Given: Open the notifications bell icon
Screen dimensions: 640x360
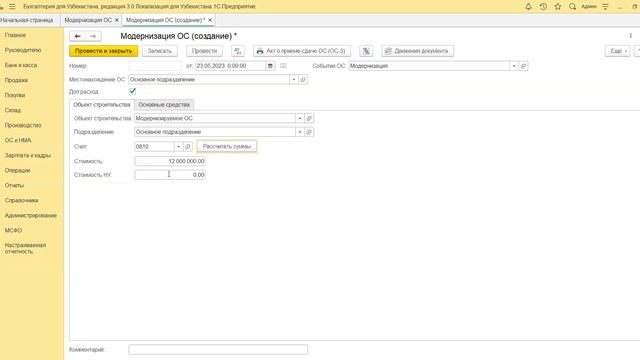Looking at the screenshot, I should [x=528, y=7].
